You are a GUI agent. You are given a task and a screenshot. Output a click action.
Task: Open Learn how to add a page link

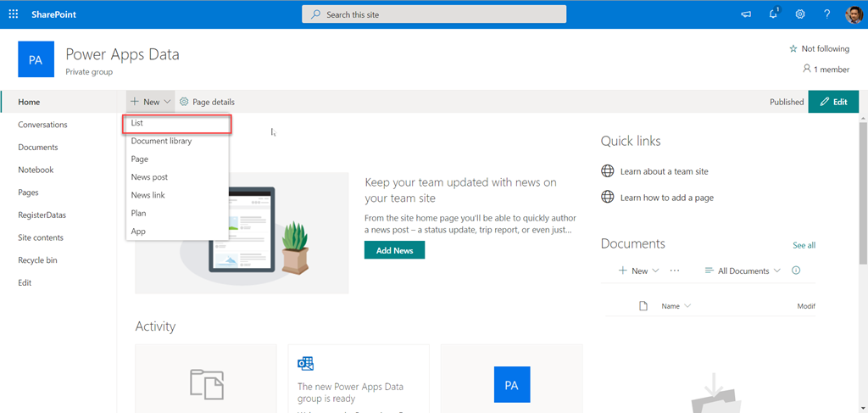coord(667,198)
